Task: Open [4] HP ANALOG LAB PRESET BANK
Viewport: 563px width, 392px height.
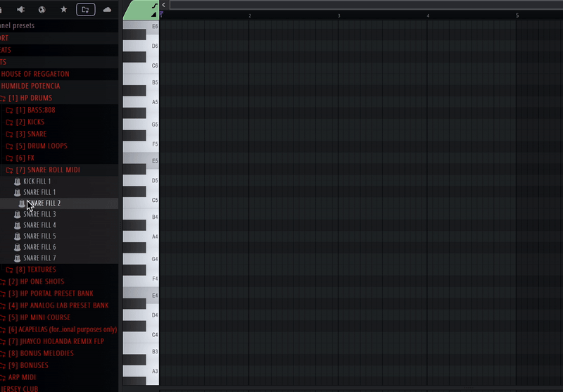Action: [x=58, y=305]
